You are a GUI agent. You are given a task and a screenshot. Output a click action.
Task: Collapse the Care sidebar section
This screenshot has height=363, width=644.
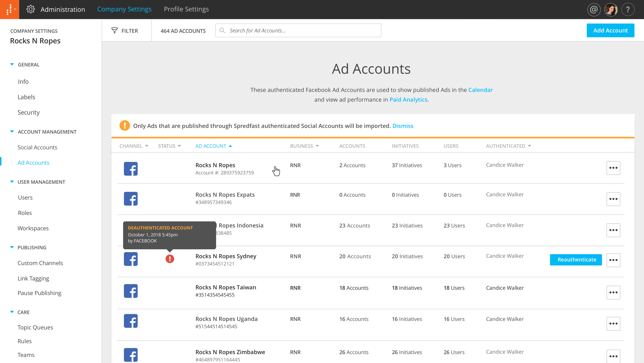pos(12,312)
